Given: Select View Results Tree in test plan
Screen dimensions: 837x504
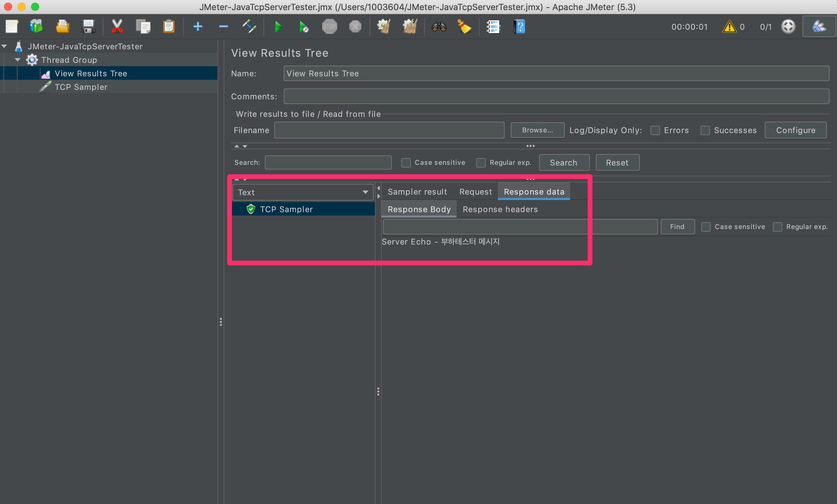Looking at the screenshot, I should (x=91, y=73).
